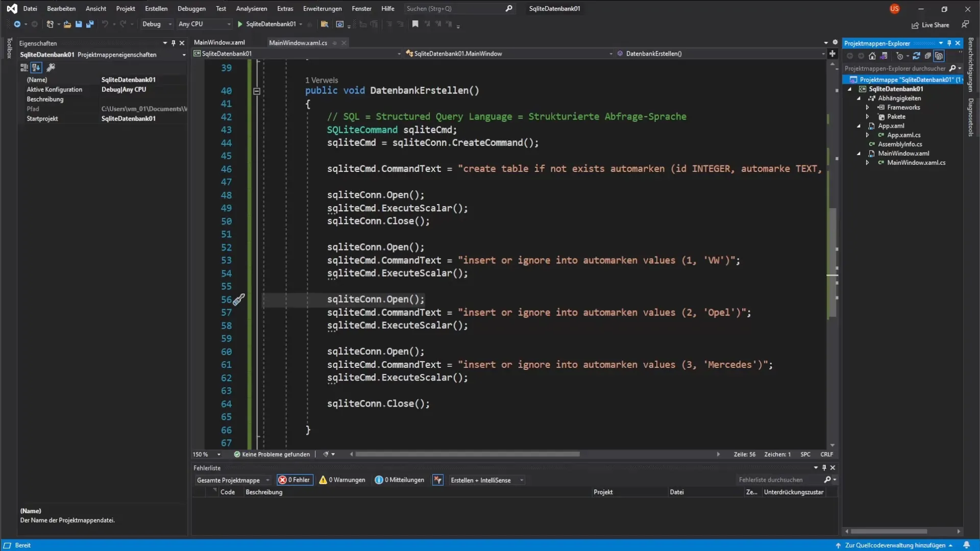
Task: Expand the Pakete node
Action: click(x=867, y=117)
